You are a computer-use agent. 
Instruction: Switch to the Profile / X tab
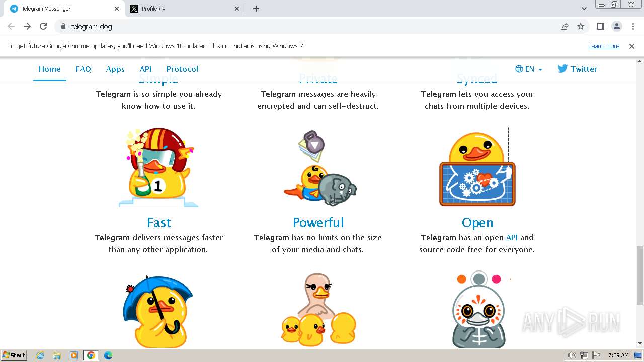click(x=184, y=9)
